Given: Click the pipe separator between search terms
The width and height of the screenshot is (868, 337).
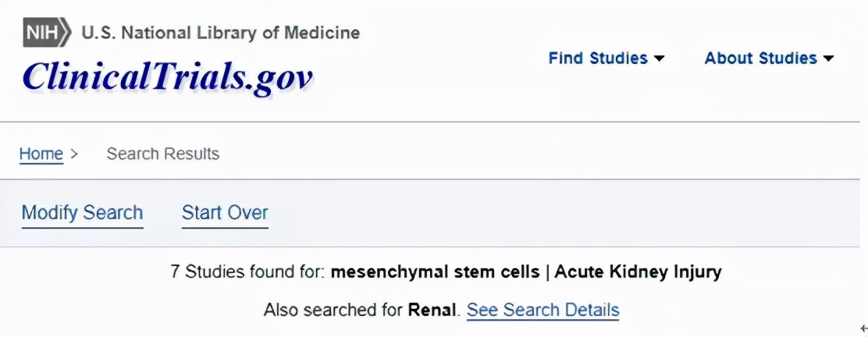Looking at the screenshot, I should pos(547,272).
